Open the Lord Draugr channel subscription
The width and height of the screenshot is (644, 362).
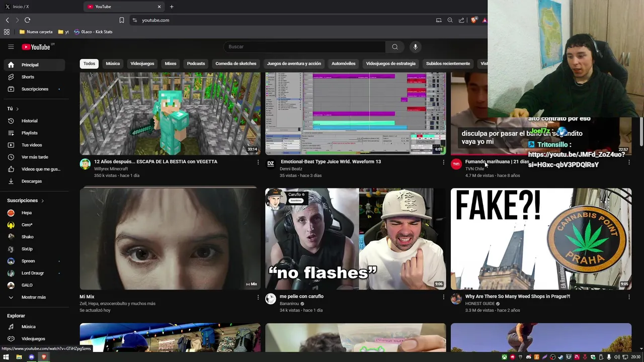35,273
